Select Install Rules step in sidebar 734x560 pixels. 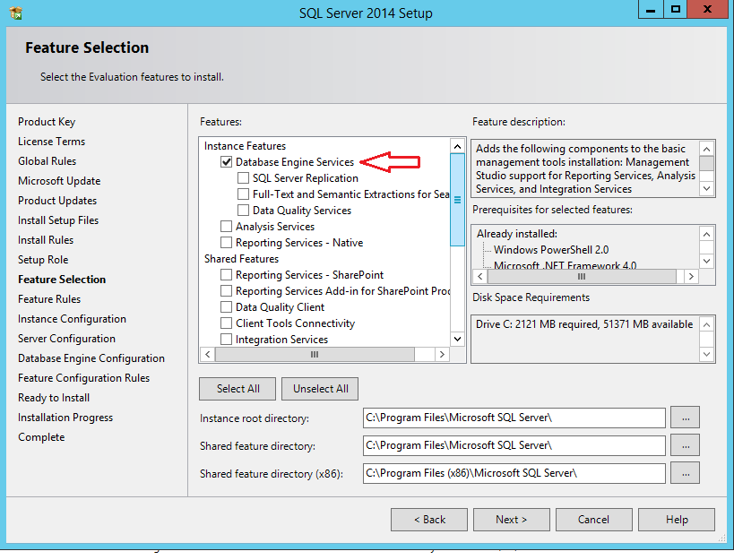coord(46,240)
